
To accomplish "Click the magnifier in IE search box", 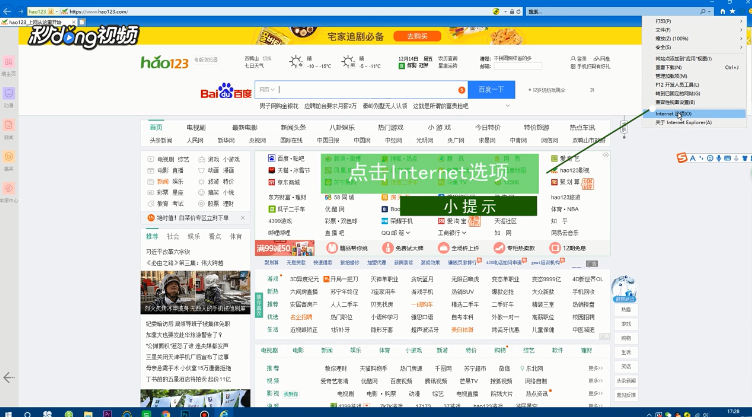I will pyautogui.click(x=703, y=11).
